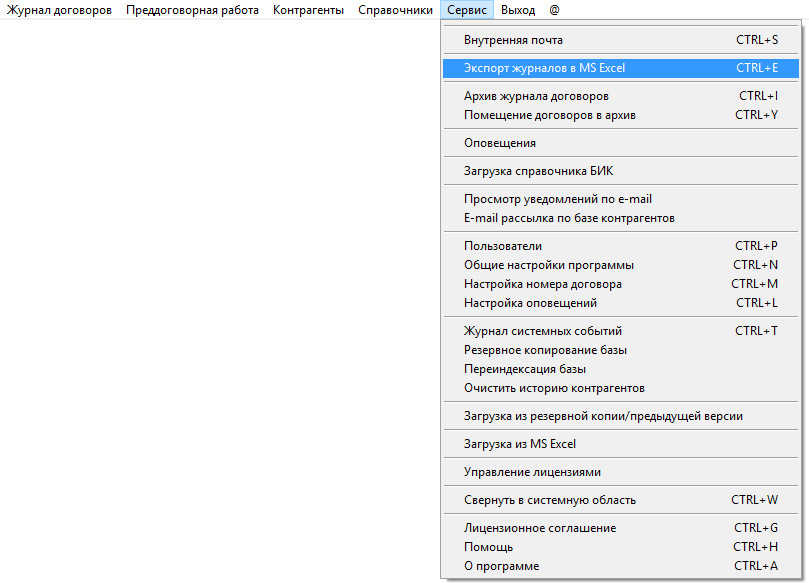This screenshot has height=583, width=809.
Task: Open the Преддоговорная работа menu
Action: coord(192,10)
